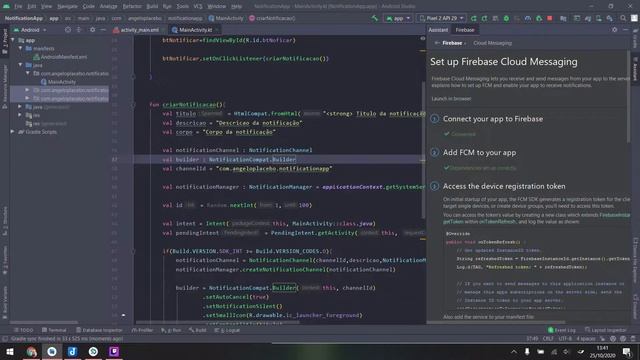The height and width of the screenshot is (360, 640).
Task: Click the Twitch icon in the taskbar
Action: pyautogui.click(x=114, y=351)
